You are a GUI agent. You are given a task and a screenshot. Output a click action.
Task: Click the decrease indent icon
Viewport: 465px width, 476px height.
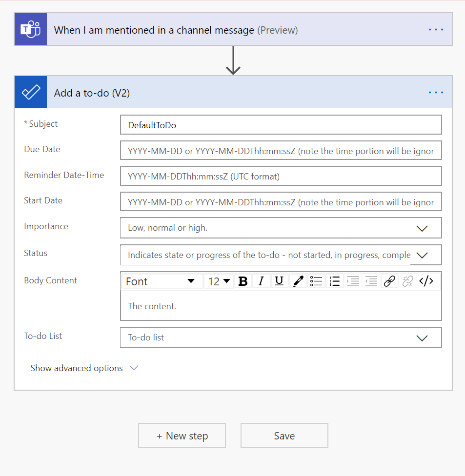(x=371, y=281)
